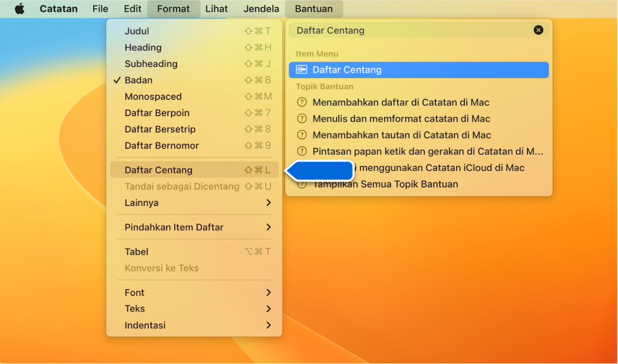
Task: Expand the Font submenu
Action: pyautogui.click(x=194, y=293)
